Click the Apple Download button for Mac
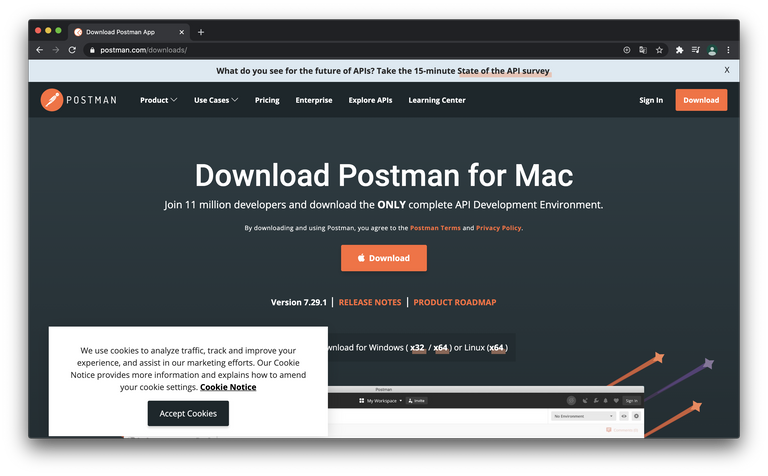The image size is (768, 476). pyautogui.click(x=384, y=258)
